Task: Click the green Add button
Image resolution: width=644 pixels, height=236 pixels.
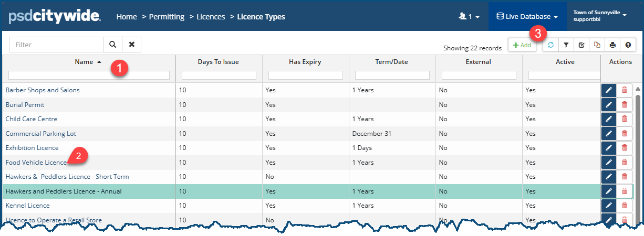Action: 522,45
